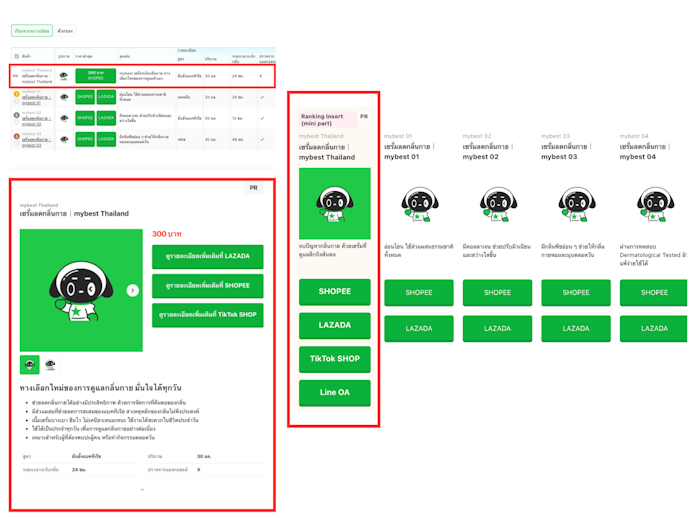Click the gold rank 1 badge in table
This screenshot has width=690, height=518.
(x=17, y=94)
